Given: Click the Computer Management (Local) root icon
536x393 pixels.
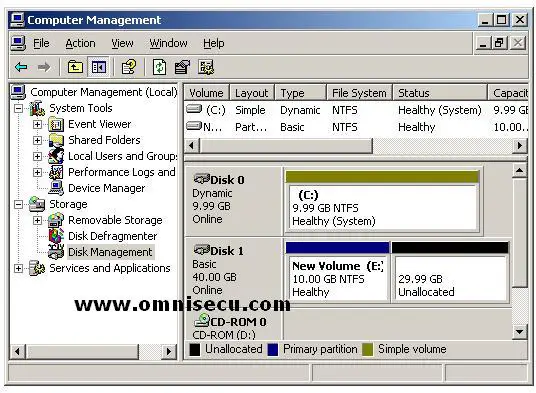Looking at the screenshot, I should (x=18, y=92).
